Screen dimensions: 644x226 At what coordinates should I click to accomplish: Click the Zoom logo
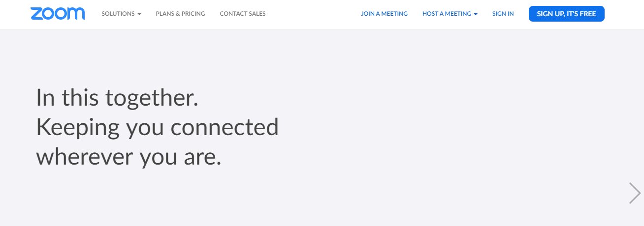pyautogui.click(x=58, y=14)
